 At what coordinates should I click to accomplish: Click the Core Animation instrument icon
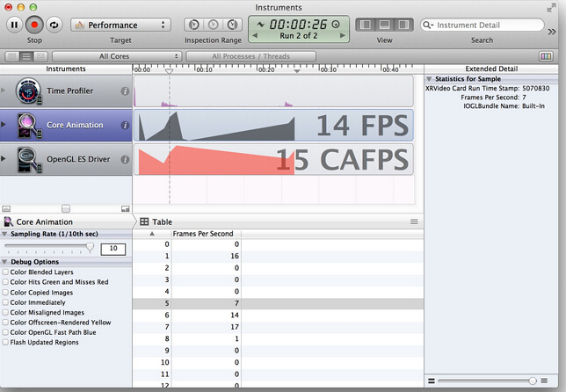(x=29, y=125)
